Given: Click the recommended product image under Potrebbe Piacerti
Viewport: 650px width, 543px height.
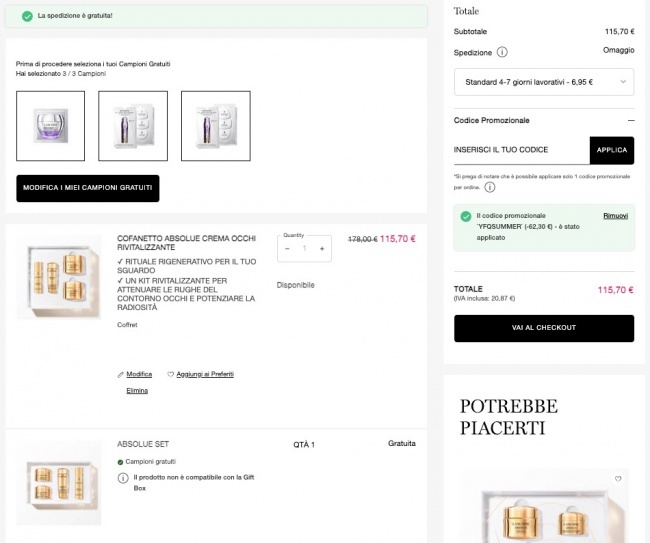Looking at the screenshot, I should [544, 506].
